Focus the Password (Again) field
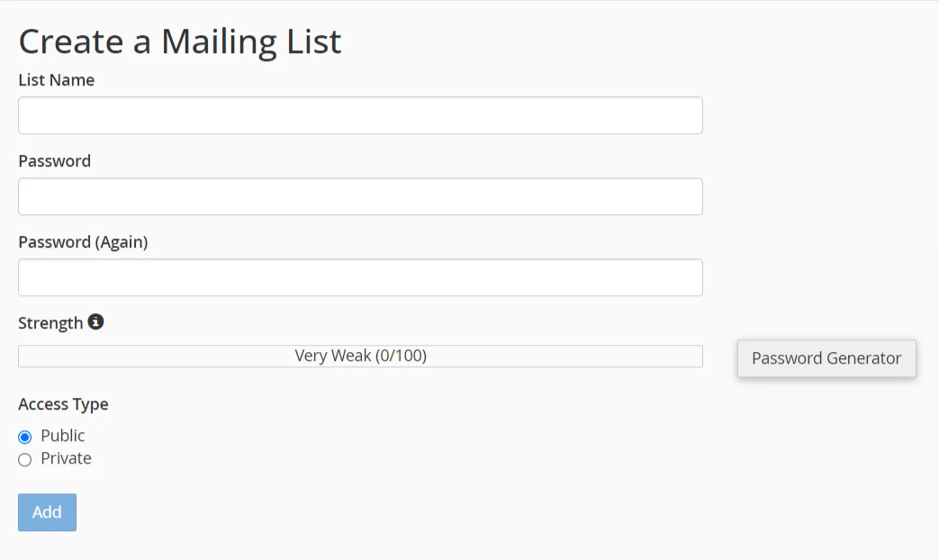Image resolution: width=939 pixels, height=560 pixels. (x=360, y=278)
